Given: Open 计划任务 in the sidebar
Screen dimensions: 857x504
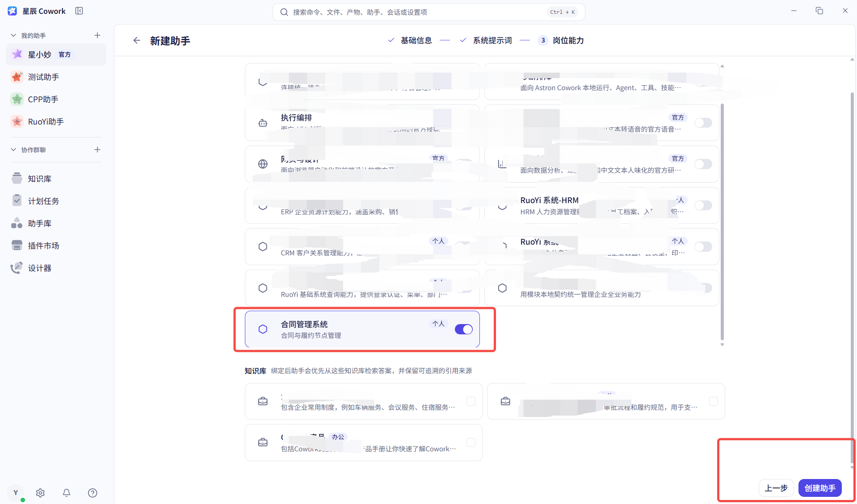Looking at the screenshot, I should click(x=56, y=201).
